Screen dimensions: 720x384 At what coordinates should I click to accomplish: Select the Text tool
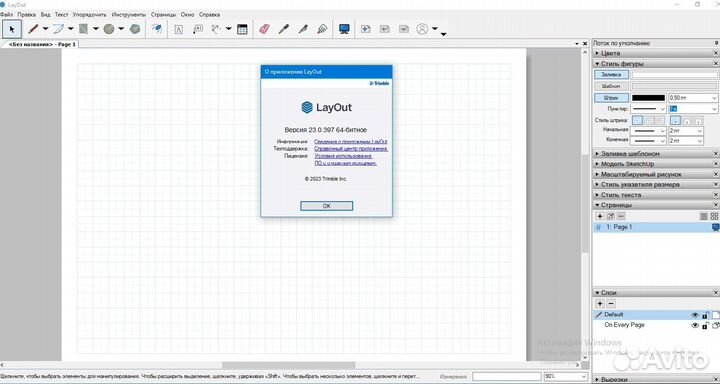179,29
